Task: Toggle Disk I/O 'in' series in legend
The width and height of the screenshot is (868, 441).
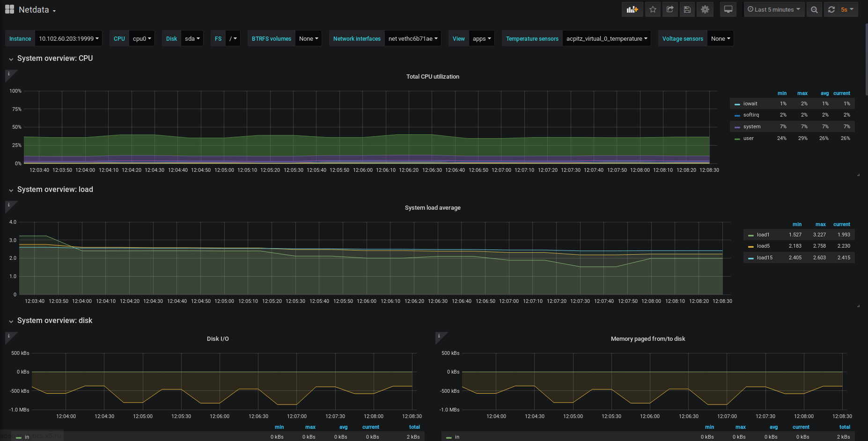Action: (x=27, y=437)
